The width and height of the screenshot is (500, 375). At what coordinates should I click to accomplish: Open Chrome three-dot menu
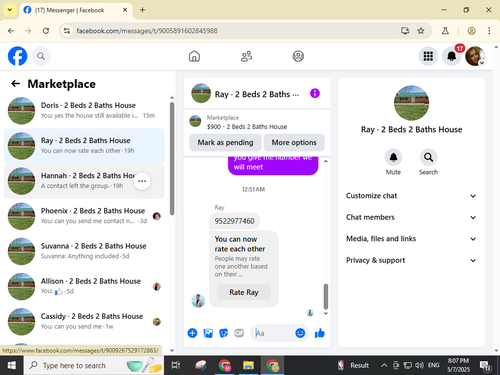[489, 31]
